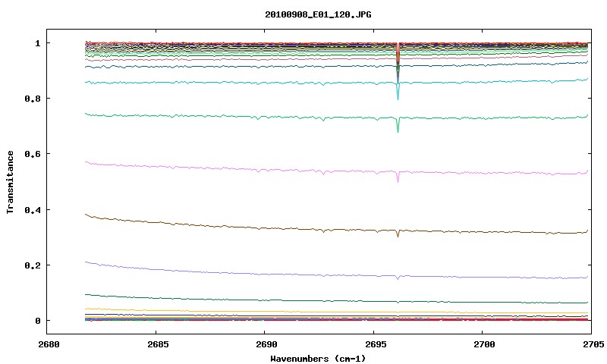Click the y-axis tick label 0.8
Image resolution: width=607 pixels, height=364 pixels.
(33, 99)
